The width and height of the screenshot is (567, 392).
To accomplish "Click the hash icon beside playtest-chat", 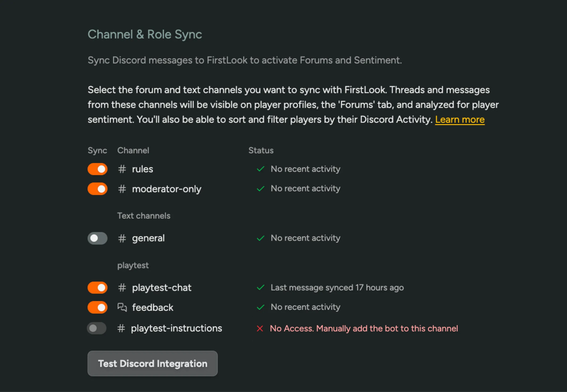I will pyautogui.click(x=122, y=288).
